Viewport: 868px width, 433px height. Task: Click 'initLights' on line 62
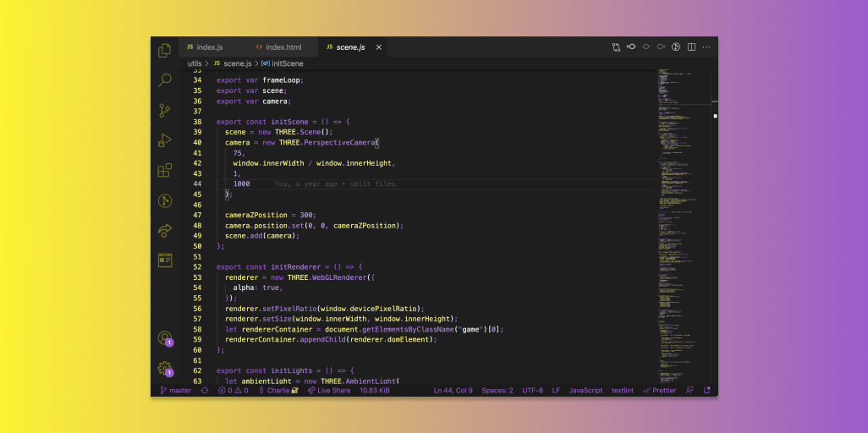pos(291,370)
